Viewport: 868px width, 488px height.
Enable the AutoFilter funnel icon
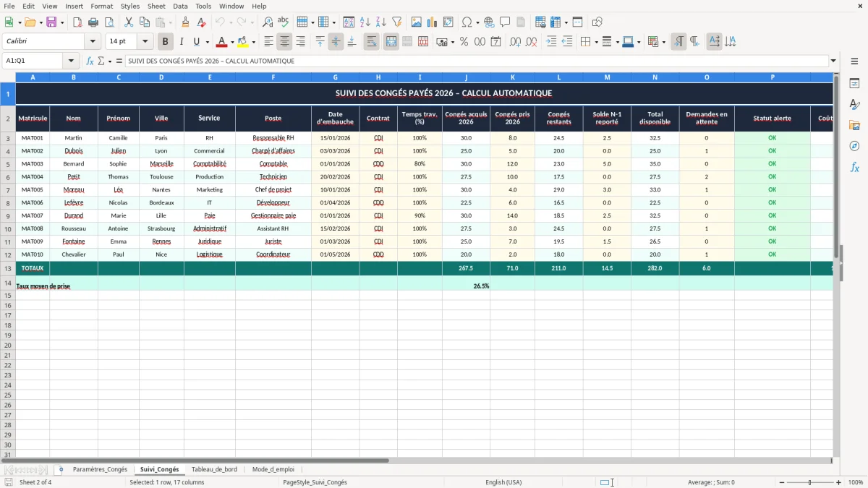(x=397, y=22)
